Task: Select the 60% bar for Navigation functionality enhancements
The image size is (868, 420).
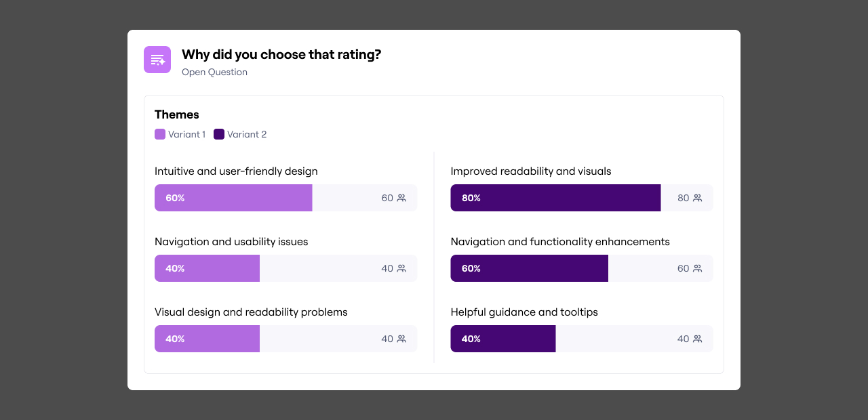Action: point(529,268)
